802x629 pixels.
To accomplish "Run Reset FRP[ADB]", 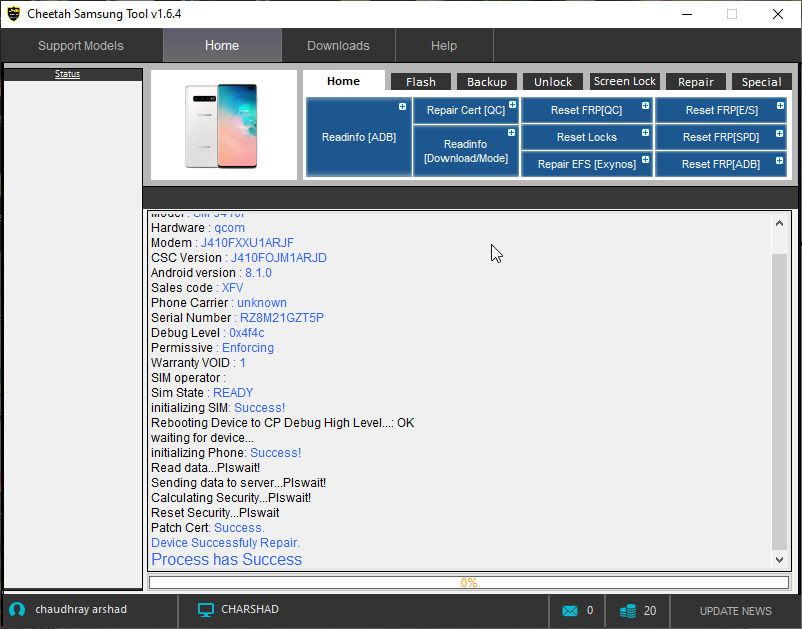I will [x=721, y=164].
